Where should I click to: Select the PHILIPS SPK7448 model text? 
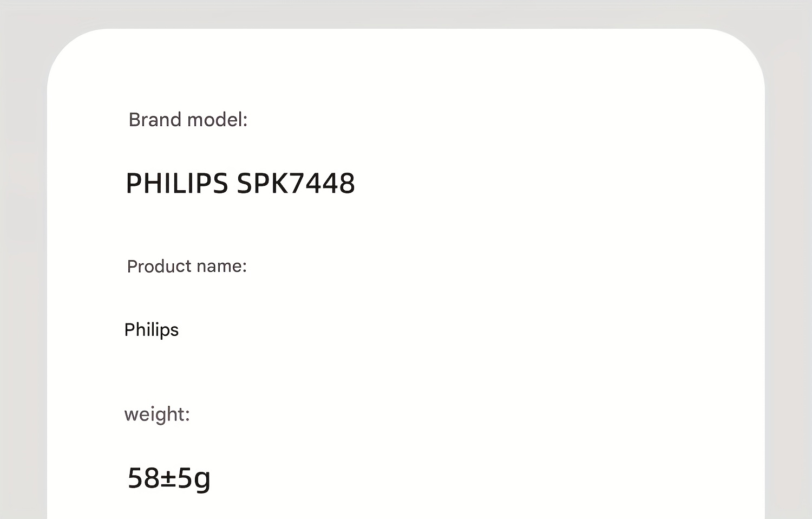point(240,183)
